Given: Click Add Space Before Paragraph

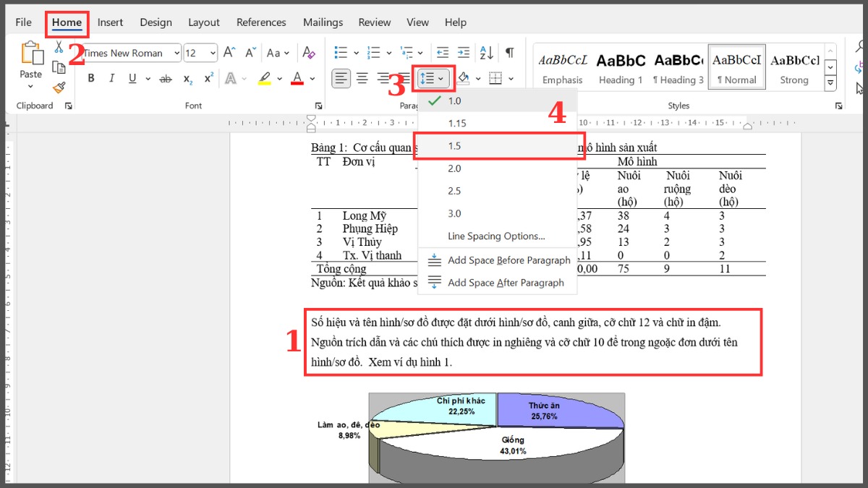Looking at the screenshot, I should click(509, 260).
